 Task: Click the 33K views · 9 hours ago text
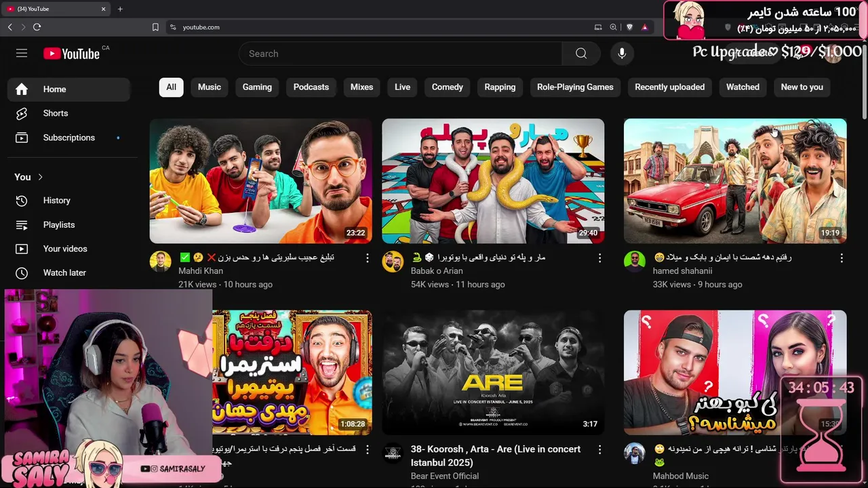[697, 285]
